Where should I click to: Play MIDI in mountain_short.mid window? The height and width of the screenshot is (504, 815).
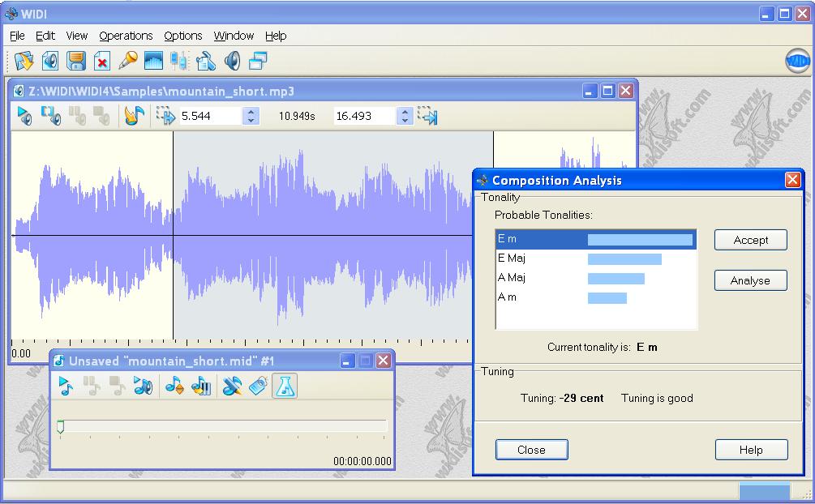click(x=66, y=386)
